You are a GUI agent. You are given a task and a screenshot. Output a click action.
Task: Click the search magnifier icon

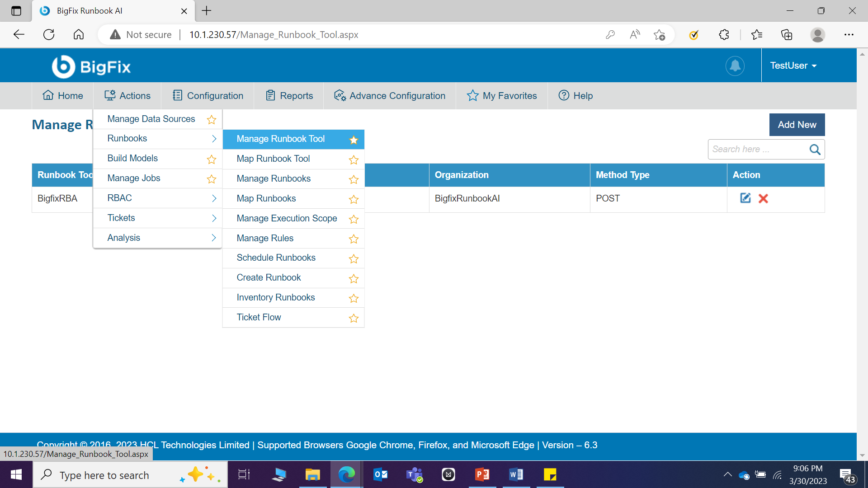(x=815, y=150)
